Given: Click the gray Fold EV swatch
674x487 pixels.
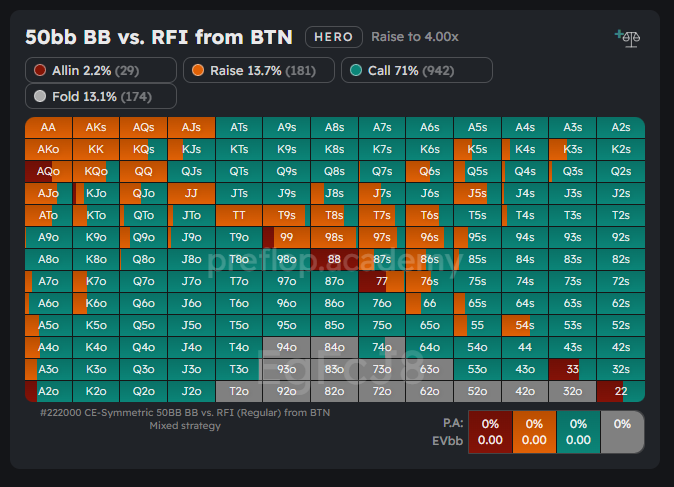Looking at the screenshot, I should [622, 431].
